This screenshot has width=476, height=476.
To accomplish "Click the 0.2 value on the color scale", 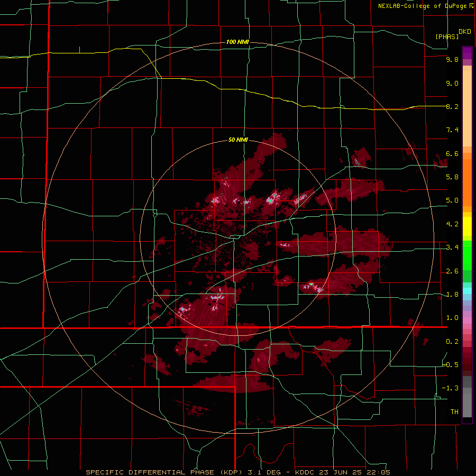I will coord(452,342).
